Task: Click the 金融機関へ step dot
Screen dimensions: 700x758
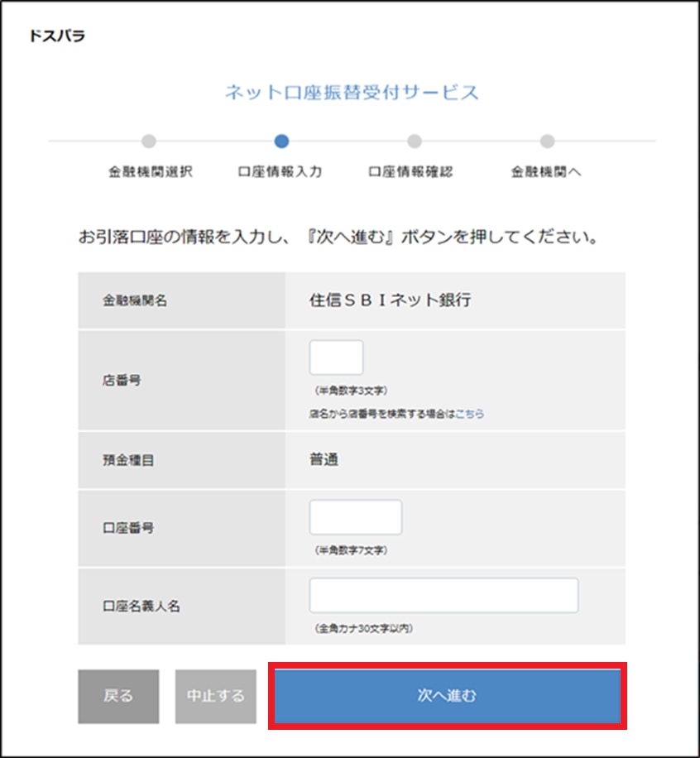Action: tap(547, 142)
